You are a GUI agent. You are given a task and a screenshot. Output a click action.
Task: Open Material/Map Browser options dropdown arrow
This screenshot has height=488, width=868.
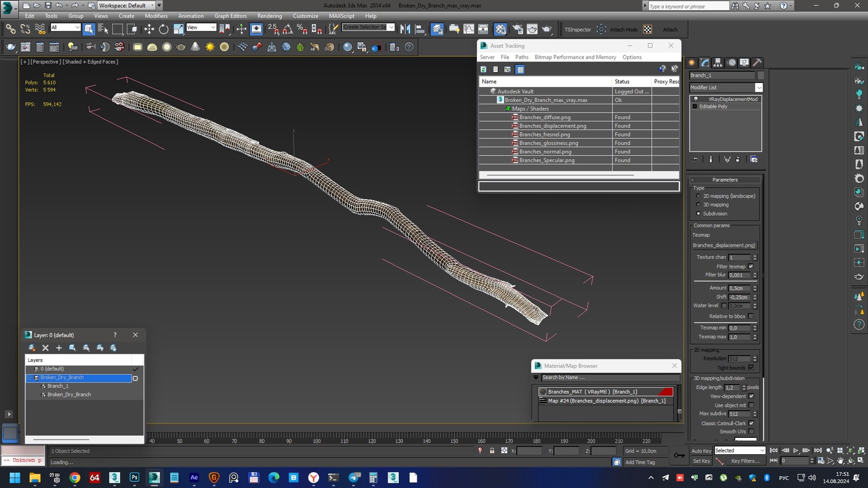tap(536, 378)
